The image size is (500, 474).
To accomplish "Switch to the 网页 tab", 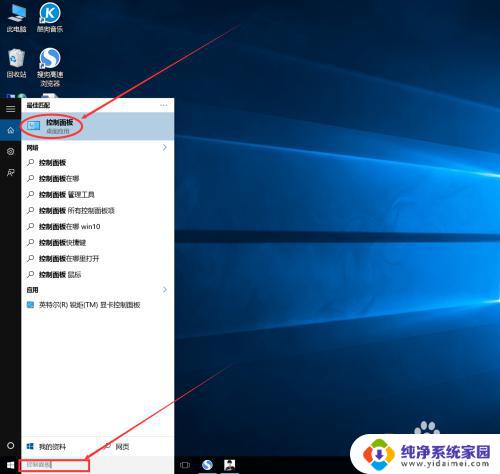I will 117,446.
